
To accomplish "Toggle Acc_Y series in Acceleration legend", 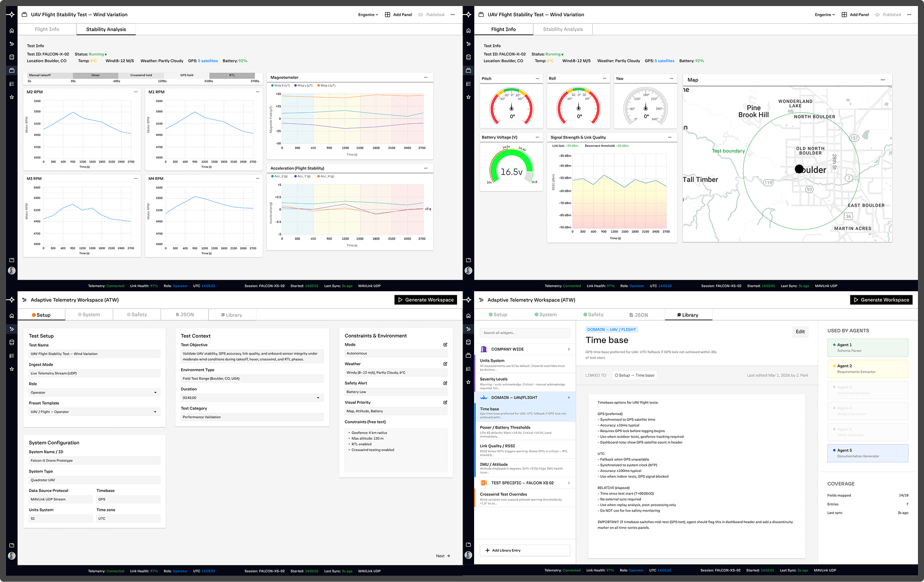I will click(x=304, y=177).
